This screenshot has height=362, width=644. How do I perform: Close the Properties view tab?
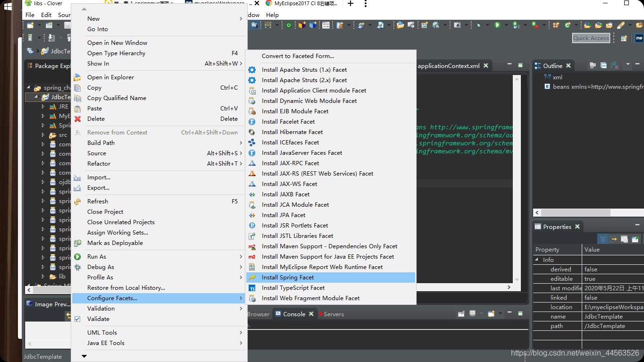[577, 227]
